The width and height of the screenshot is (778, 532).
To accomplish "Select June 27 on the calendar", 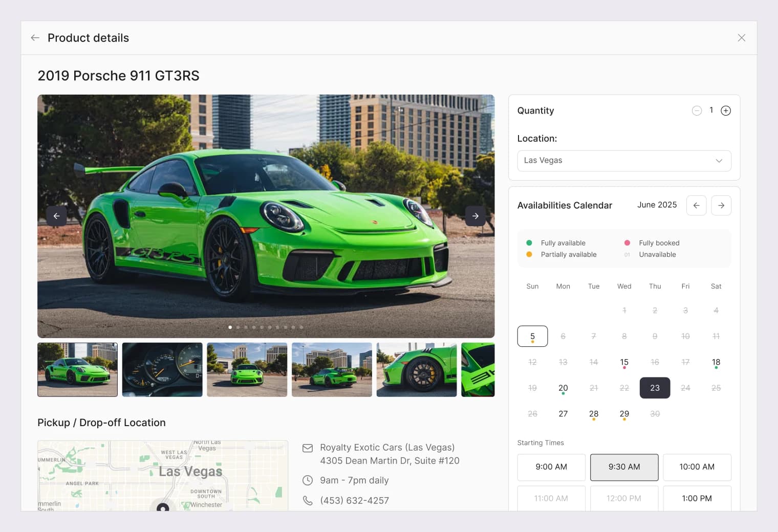I will coord(563,414).
